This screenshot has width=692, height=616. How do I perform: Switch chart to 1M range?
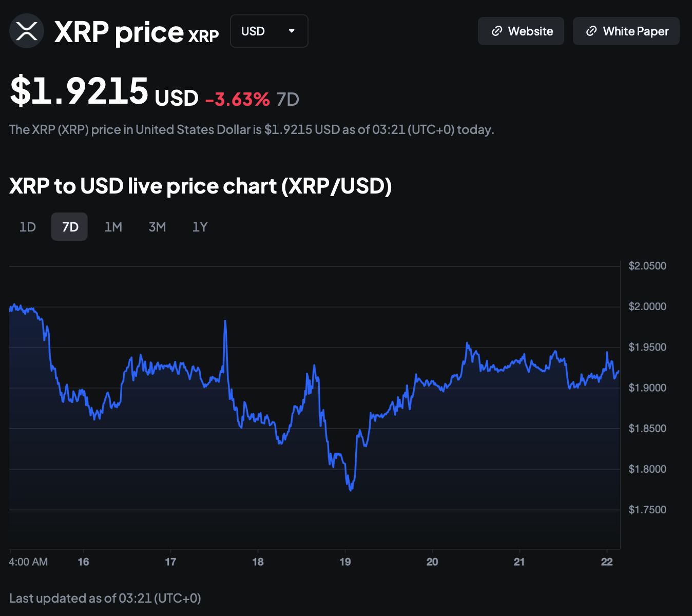coord(113,227)
